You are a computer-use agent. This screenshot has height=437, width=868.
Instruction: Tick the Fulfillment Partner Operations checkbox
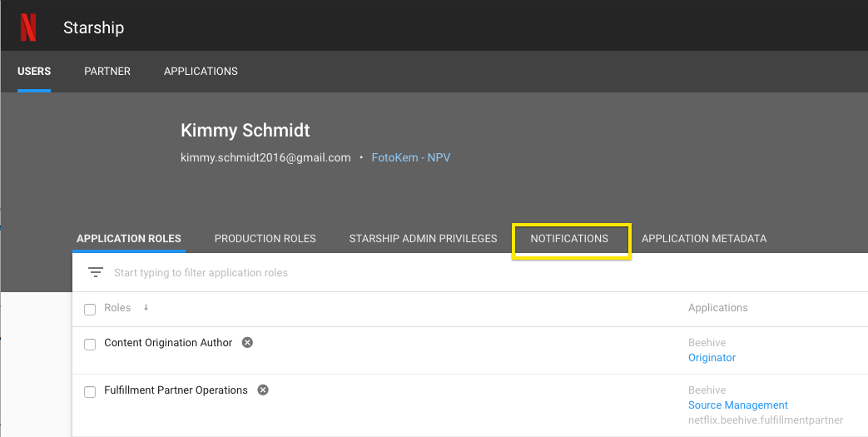(x=90, y=392)
